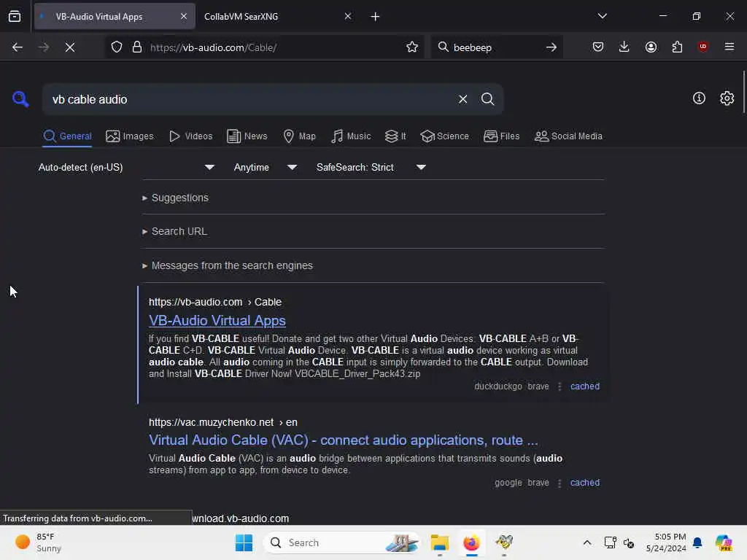
Task: Stop loading the page
Action: (x=69, y=47)
